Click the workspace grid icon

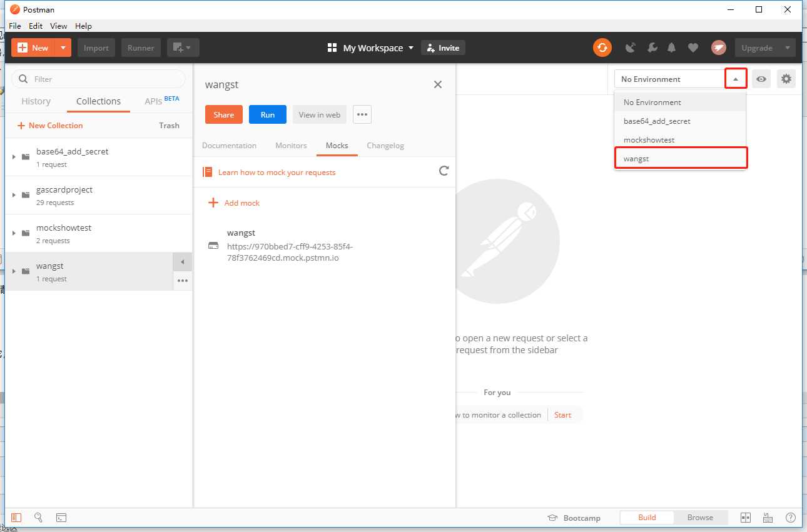click(332, 48)
